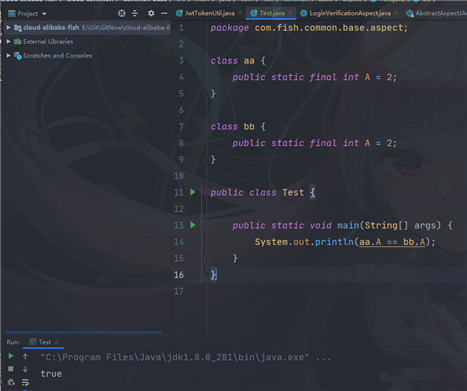
Task: Expand the External Libraries node
Action: 8,42
